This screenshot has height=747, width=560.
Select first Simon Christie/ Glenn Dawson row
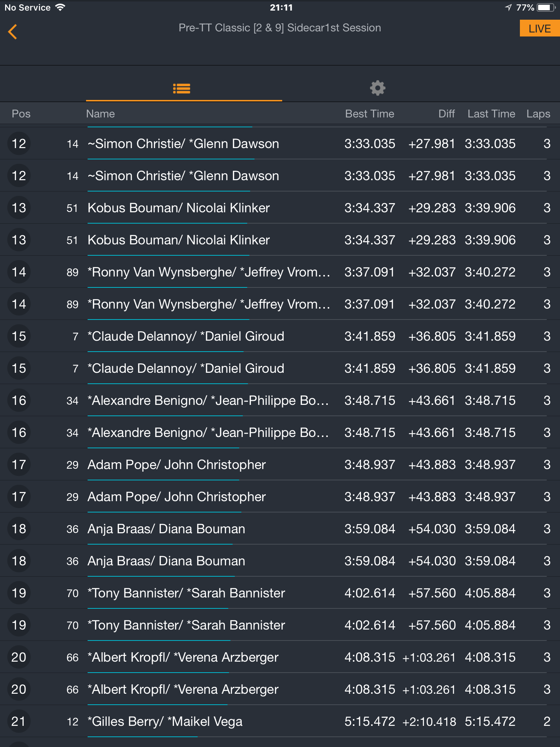coord(280,143)
